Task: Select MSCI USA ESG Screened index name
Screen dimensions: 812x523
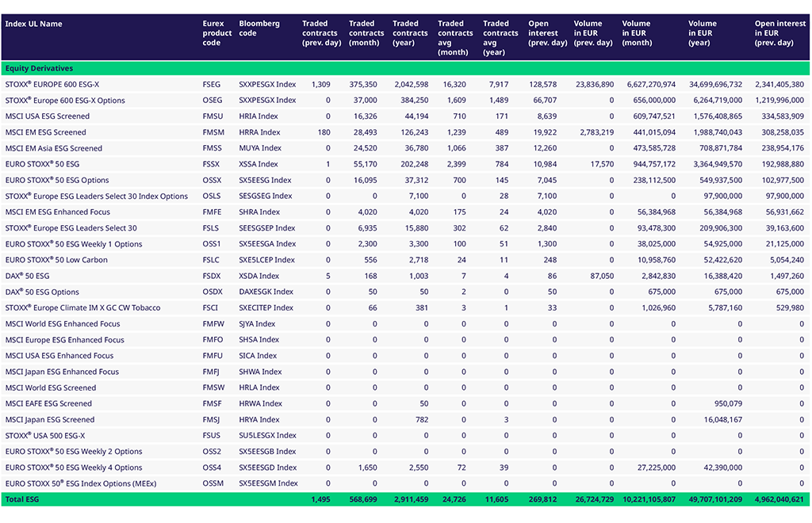Action: click(x=48, y=116)
